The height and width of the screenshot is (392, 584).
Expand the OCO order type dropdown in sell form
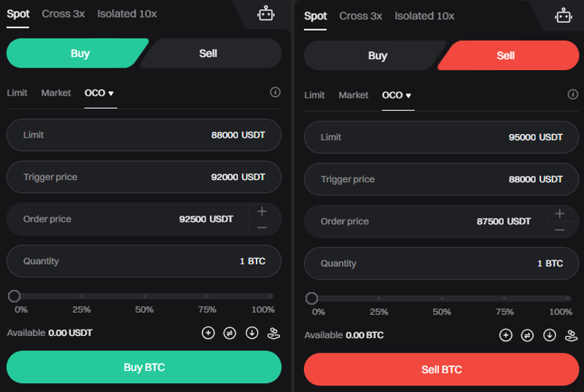[x=397, y=95]
